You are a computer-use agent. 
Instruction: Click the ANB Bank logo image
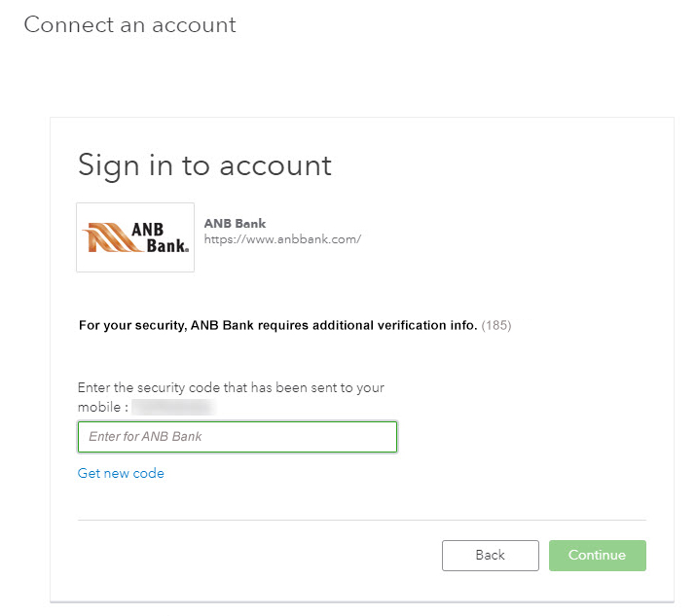click(x=135, y=237)
